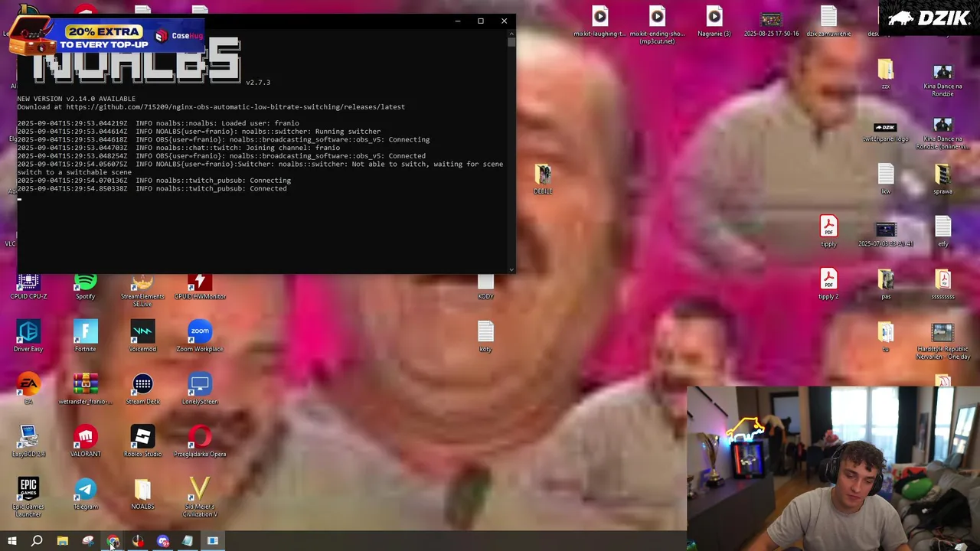Open the dzik zamuwienie text file
This screenshot has height=551, width=980.
pos(828,21)
